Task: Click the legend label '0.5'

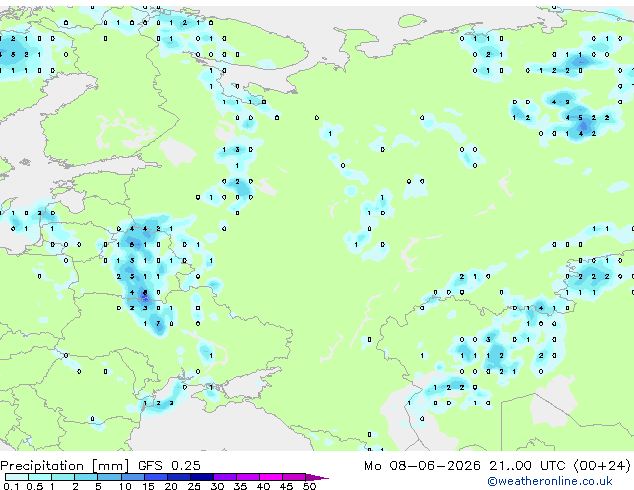Action: click(35, 486)
